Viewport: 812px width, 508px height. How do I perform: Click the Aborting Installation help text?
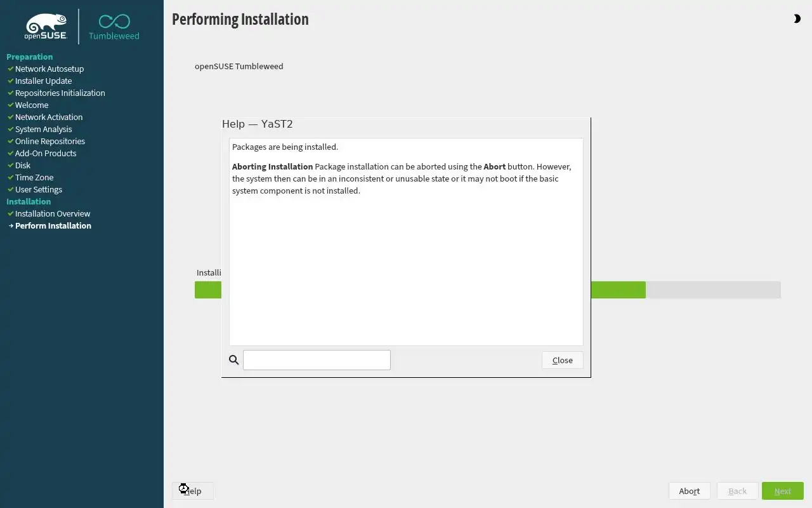coord(272,166)
